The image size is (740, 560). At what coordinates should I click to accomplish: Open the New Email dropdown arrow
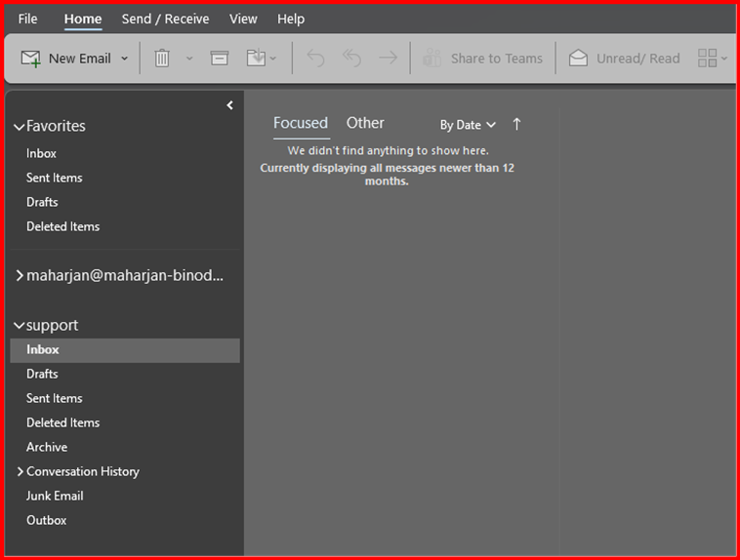pos(124,59)
